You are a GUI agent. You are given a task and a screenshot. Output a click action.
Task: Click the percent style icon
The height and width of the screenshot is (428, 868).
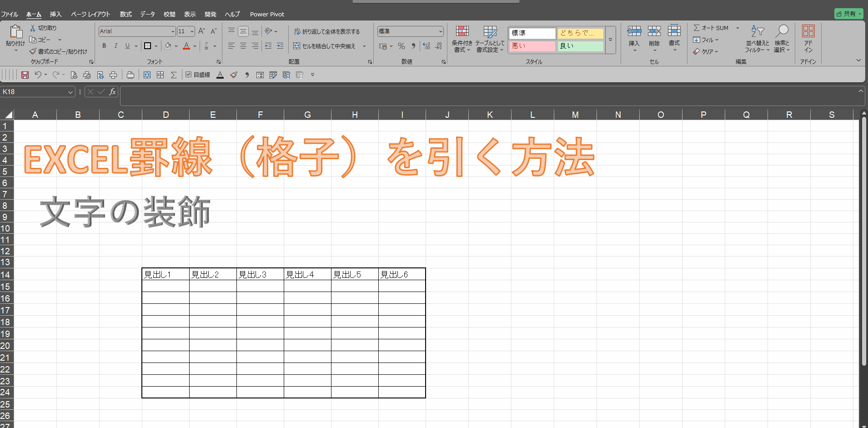tap(401, 46)
